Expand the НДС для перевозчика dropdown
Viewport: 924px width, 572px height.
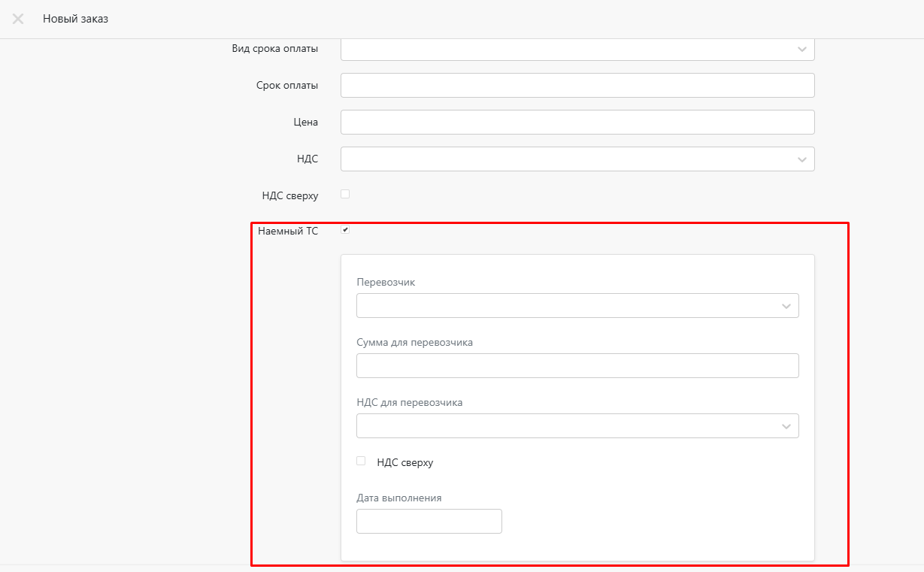point(577,425)
